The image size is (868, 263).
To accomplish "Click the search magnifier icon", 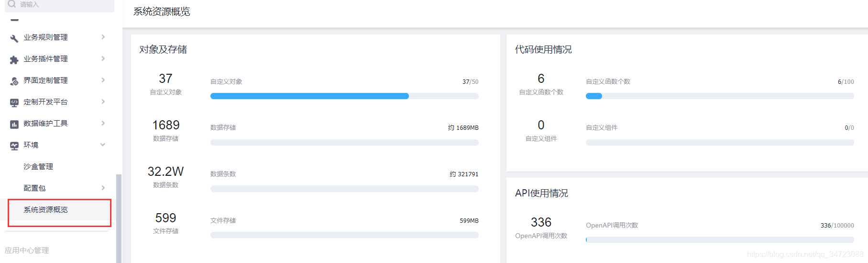I will [12, 4].
